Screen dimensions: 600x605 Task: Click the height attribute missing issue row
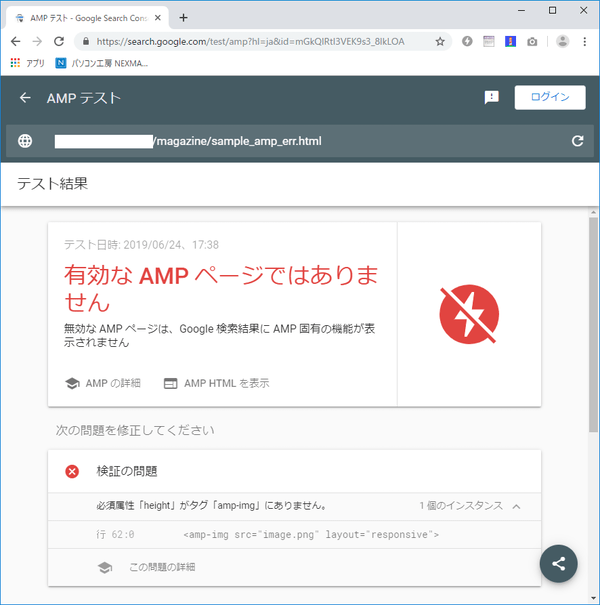294,506
